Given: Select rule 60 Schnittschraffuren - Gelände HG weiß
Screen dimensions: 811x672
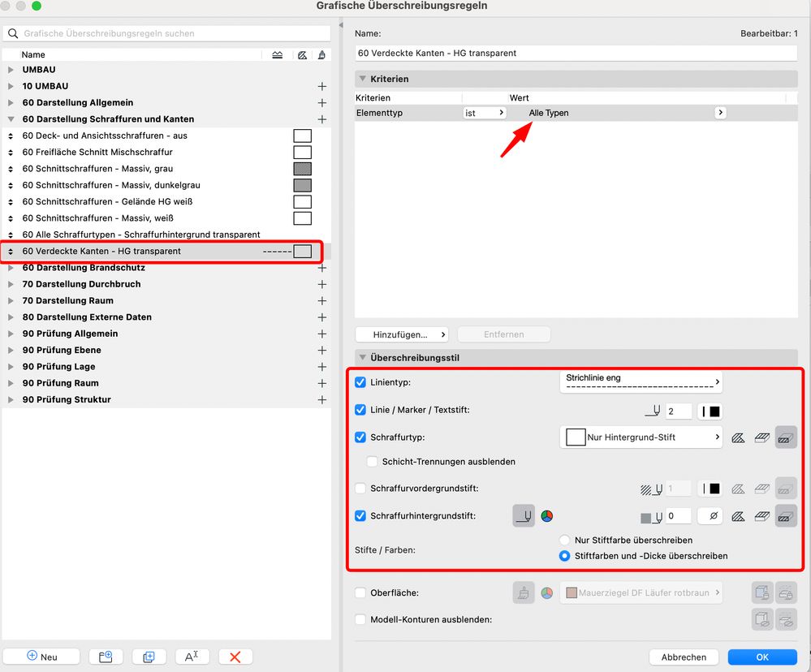Looking at the screenshot, I should click(166, 201).
